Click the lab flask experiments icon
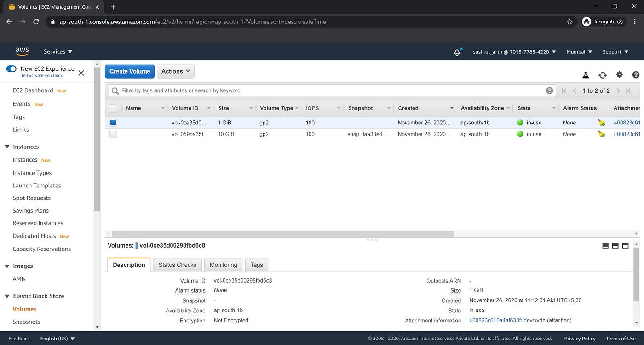The image size is (644, 345). [586, 75]
